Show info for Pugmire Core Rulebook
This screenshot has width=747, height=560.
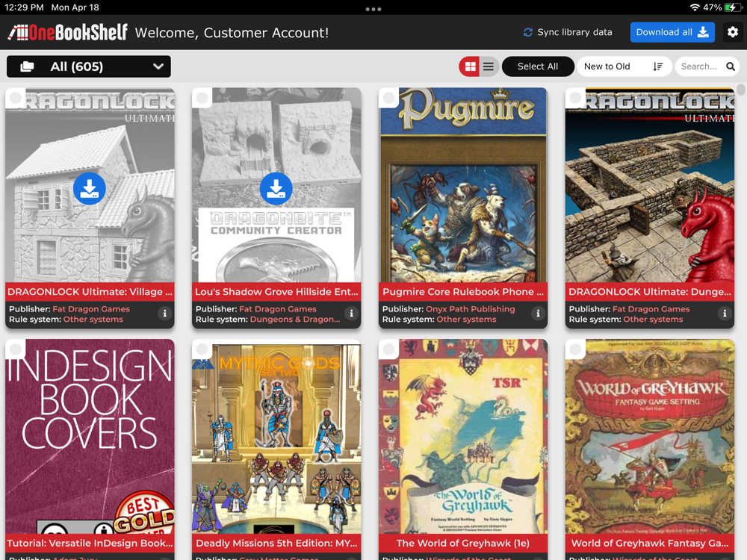click(538, 314)
